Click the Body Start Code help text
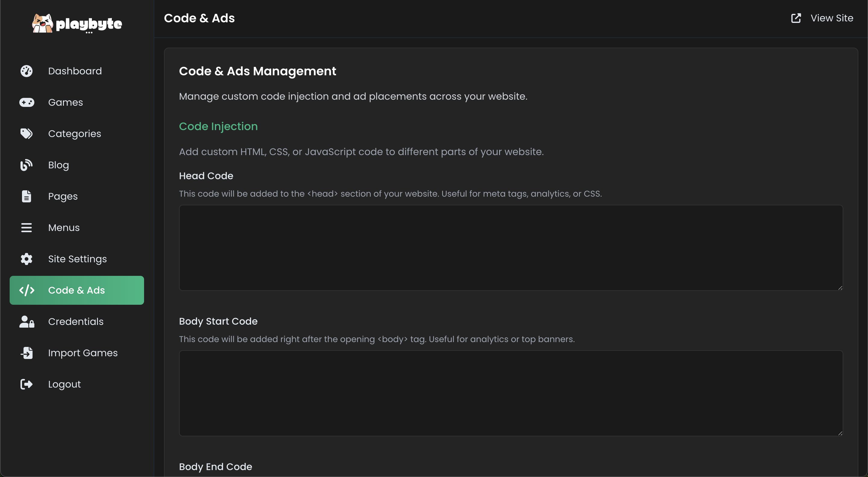The width and height of the screenshot is (868, 477). (377, 339)
